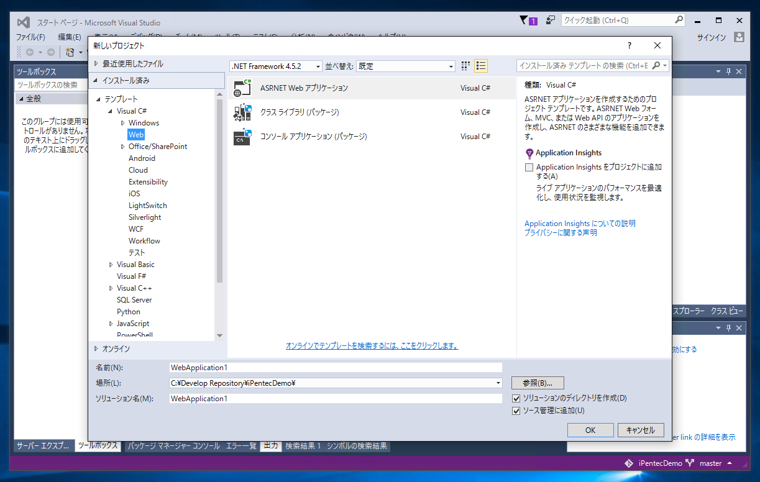Click サインイン in the title area

coord(711,37)
